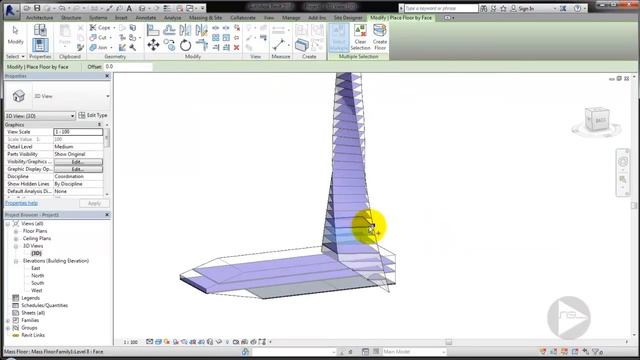The height and width of the screenshot is (360, 640).
Task: Select the Align tool
Action: [x=153, y=30]
